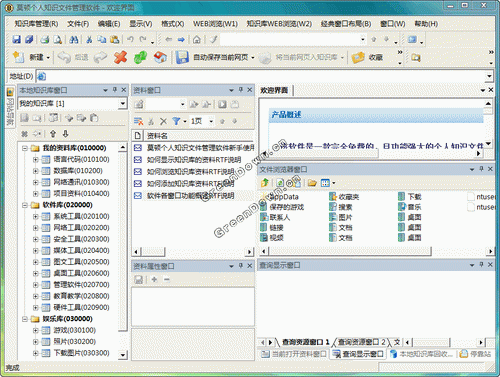The height and width of the screenshot is (377, 500).
Task: Click the open folder icon in 文件浏览器窗口
Action: (x=312, y=183)
